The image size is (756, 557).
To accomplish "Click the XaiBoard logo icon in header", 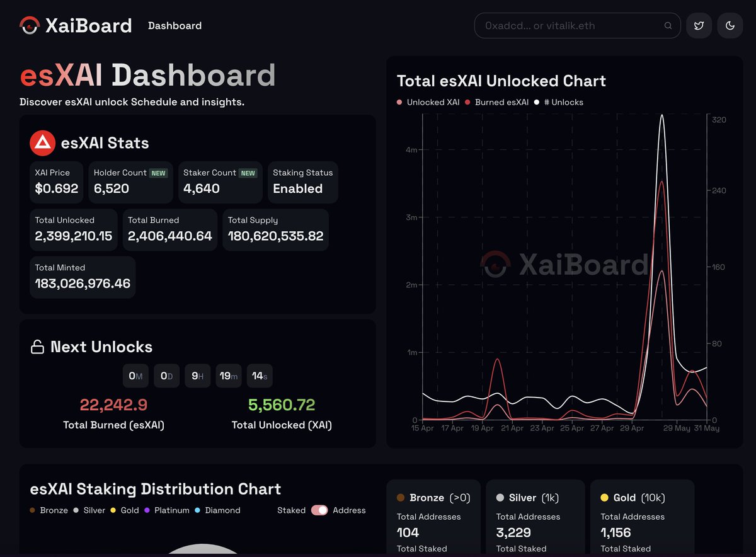I will (30, 26).
